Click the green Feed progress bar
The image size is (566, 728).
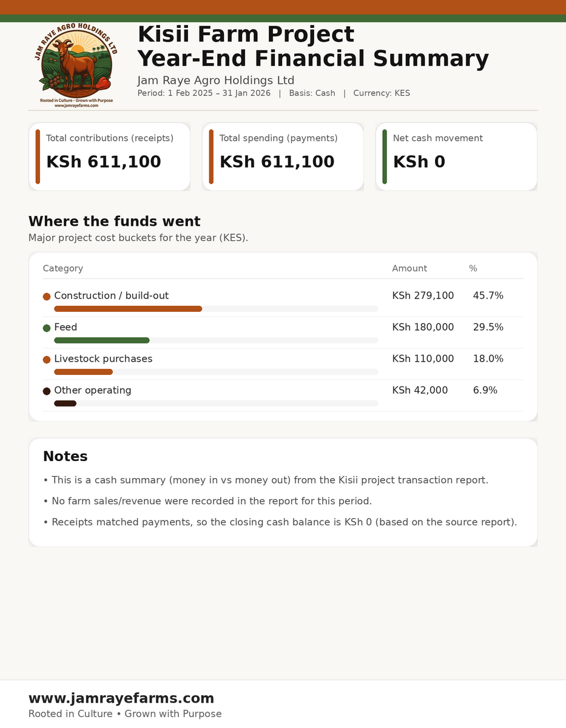point(102,340)
